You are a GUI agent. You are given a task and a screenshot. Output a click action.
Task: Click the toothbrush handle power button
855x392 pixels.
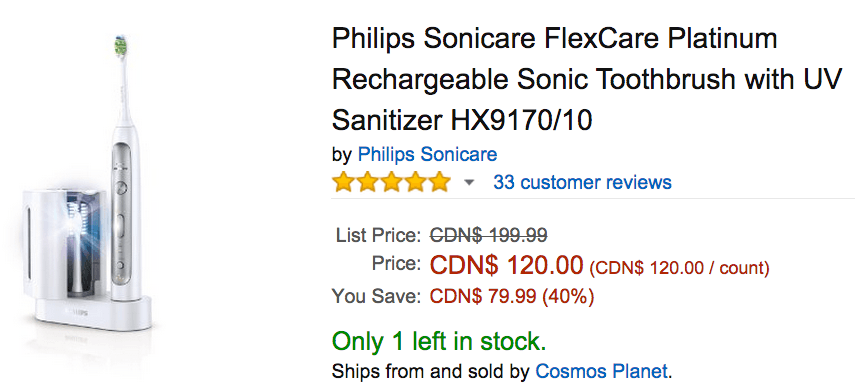pos(121,186)
